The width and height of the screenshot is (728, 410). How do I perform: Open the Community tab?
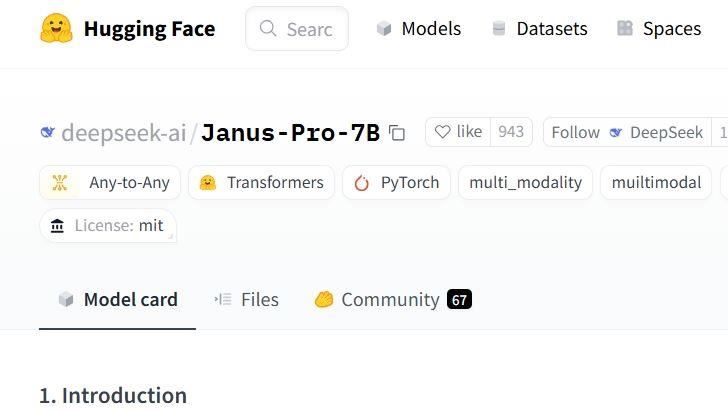[392, 299]
